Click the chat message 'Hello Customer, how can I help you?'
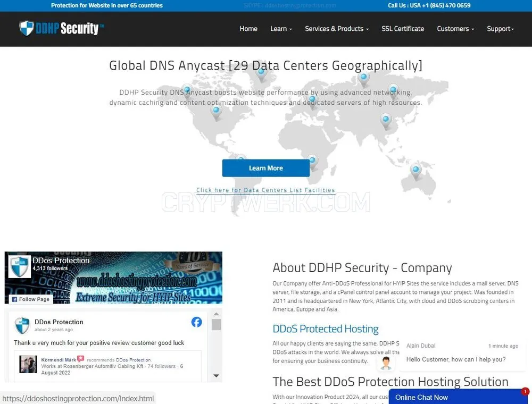Viewport: 532px width, 404px height. coord(456,359)
